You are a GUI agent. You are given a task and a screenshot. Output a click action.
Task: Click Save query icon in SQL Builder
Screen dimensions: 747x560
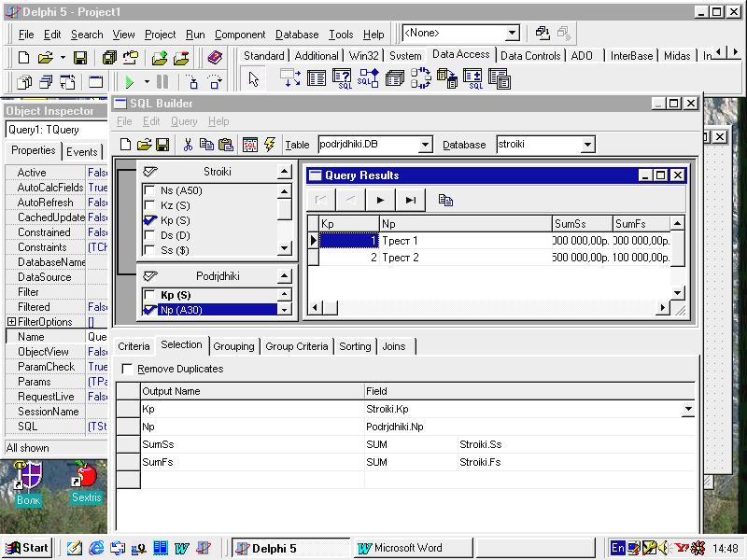162,145
